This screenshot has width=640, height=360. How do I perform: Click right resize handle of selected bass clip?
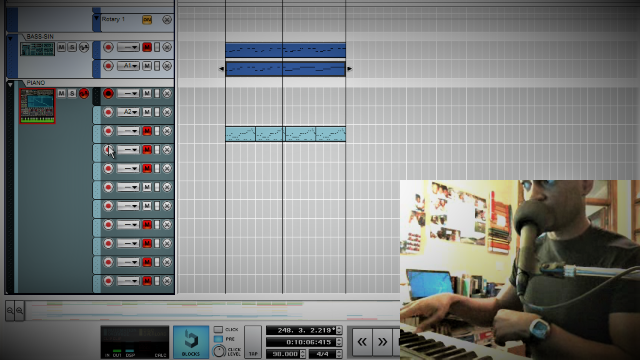pos(349,69)
